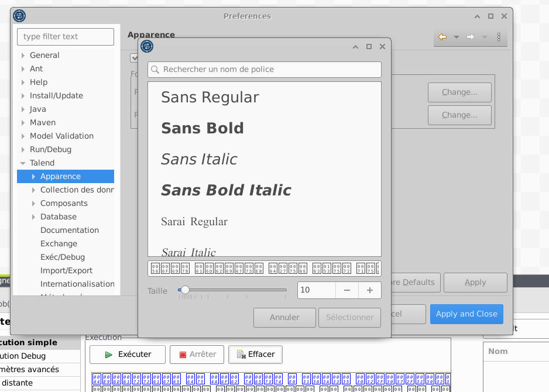Open back history dropdown arrow

[x=456, y=37]
